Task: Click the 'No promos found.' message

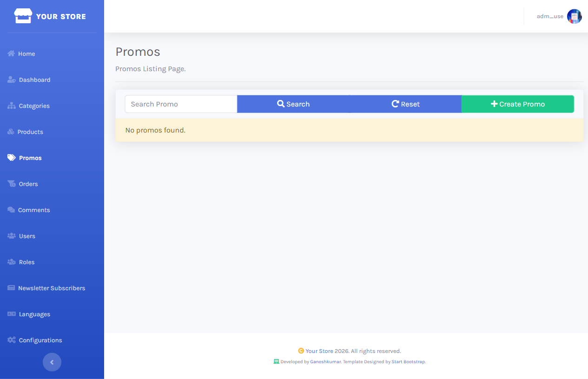Action: [x=155, y=130]
